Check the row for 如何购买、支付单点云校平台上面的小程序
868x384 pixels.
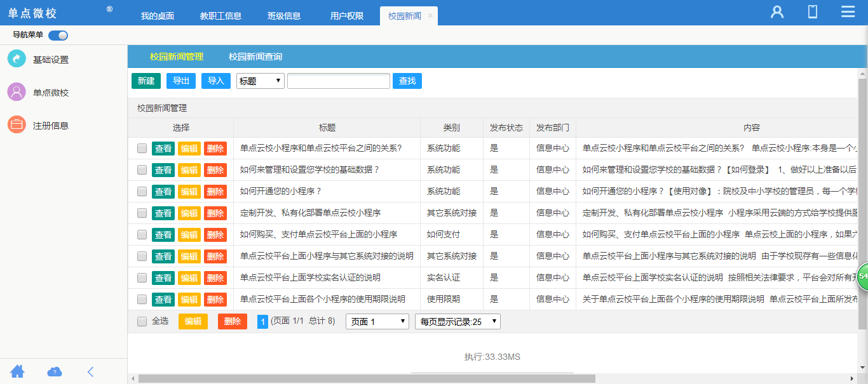click(x=142, y=235)
